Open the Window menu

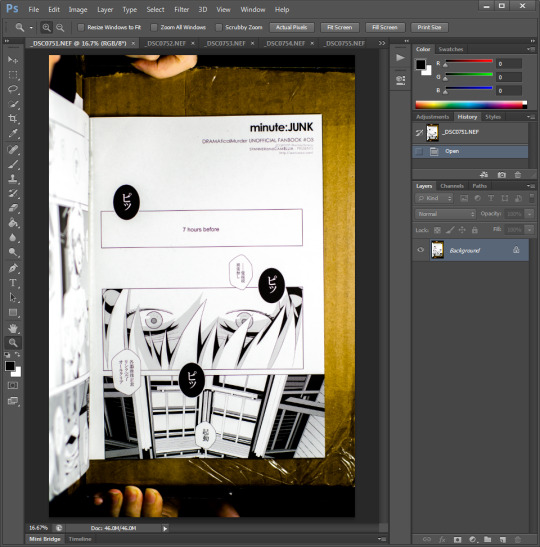click(x=253, y=9)
